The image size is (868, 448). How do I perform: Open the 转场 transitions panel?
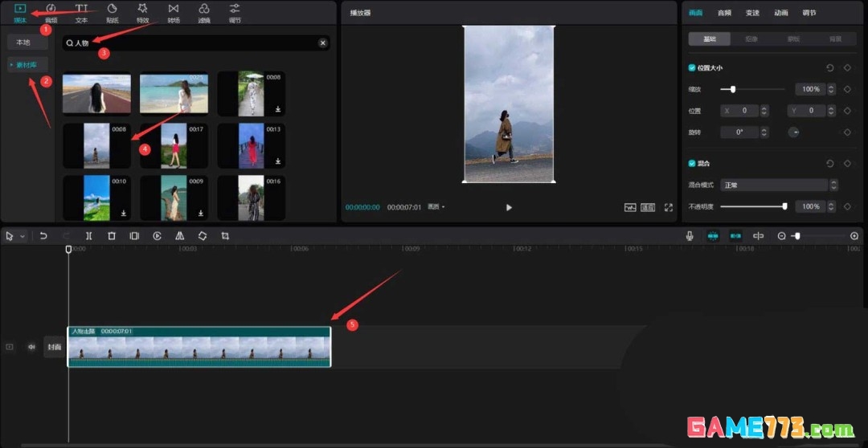pyautogui.click(x=174, y=12)
